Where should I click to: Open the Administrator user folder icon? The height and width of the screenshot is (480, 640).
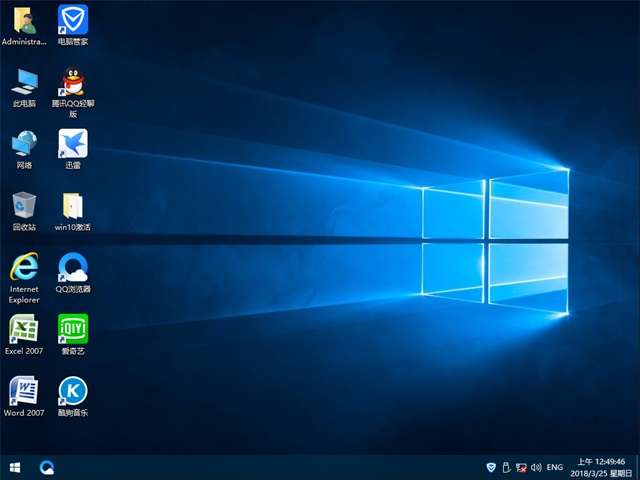tap(24, 20)
